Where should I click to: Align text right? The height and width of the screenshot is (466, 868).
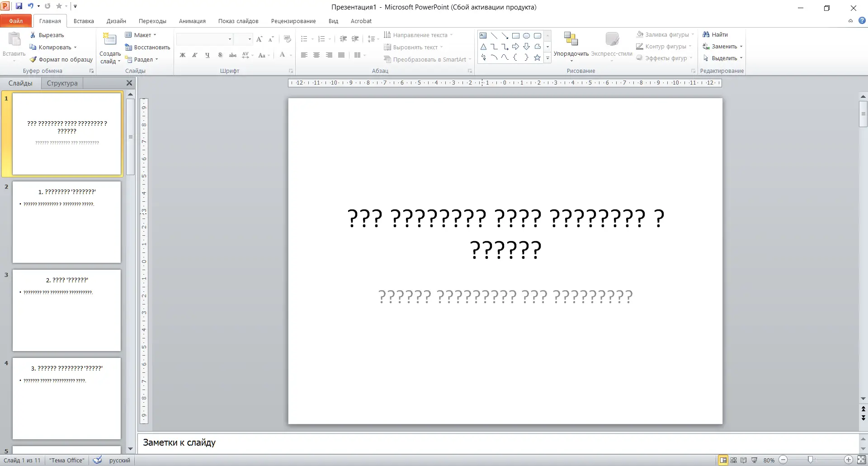click(x=329, y=55)
